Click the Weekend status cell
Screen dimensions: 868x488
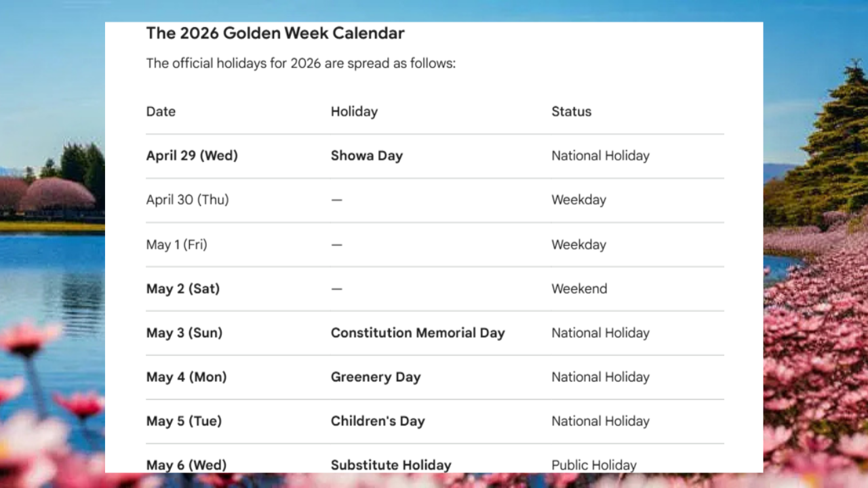tap(579, 289)
